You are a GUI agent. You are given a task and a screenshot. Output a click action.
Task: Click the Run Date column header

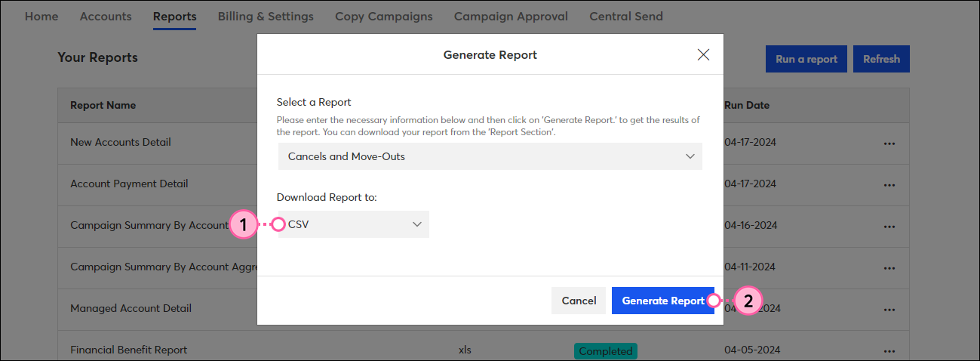click(x=747, y=105)
